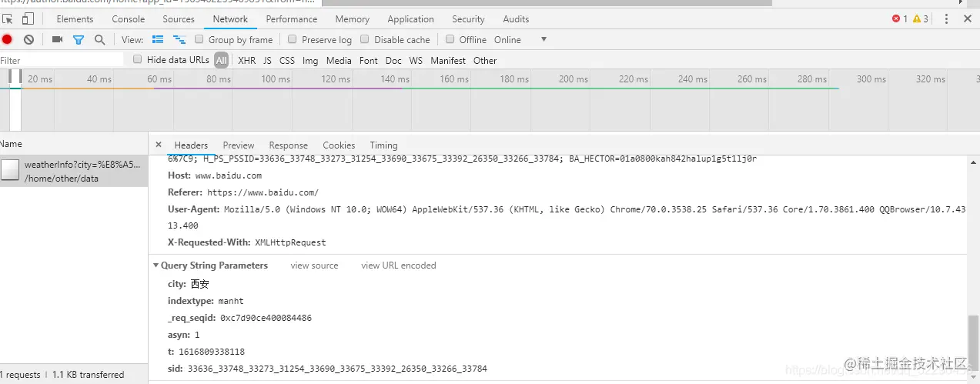Image resolution: width=980 pixels, height=384 pixels.
Task: Close the DevTools panel
Action: 967,19
